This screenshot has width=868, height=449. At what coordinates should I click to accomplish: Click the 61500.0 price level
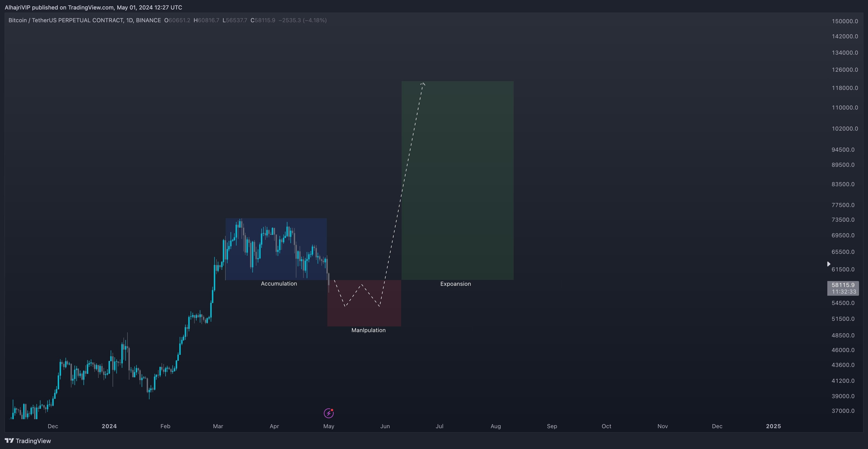pos(843,269)
